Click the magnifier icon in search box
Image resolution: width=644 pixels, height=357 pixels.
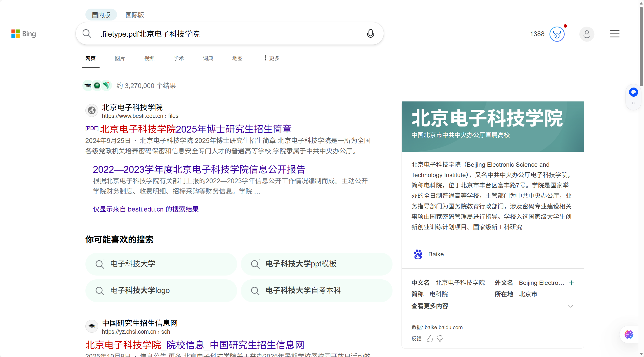pos(87,33)
